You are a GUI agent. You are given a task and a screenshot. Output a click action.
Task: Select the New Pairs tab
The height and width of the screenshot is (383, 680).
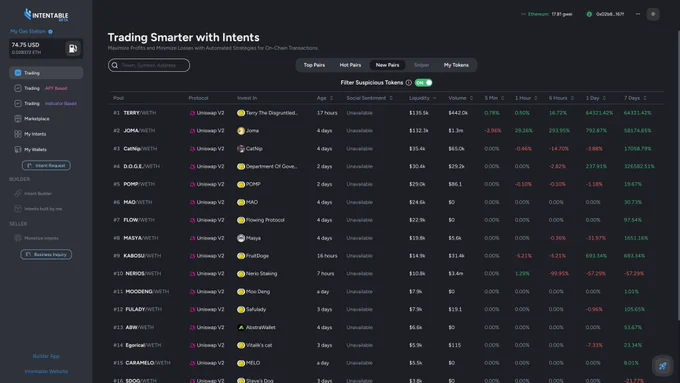(387, 65)
